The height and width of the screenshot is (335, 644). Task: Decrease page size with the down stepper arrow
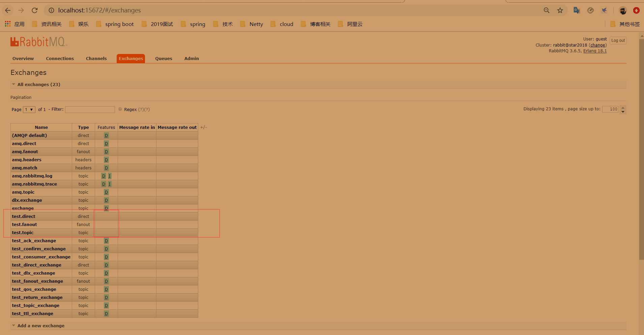[x=623, y=112]
